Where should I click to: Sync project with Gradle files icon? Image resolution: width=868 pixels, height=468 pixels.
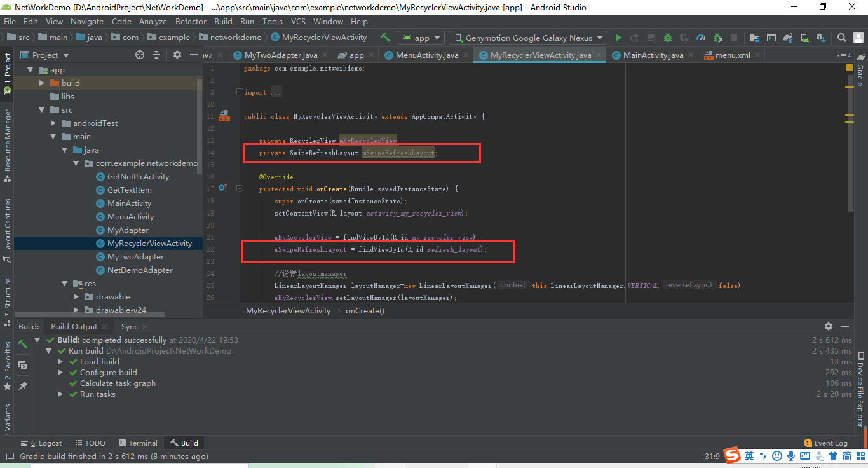coord(789,37)
